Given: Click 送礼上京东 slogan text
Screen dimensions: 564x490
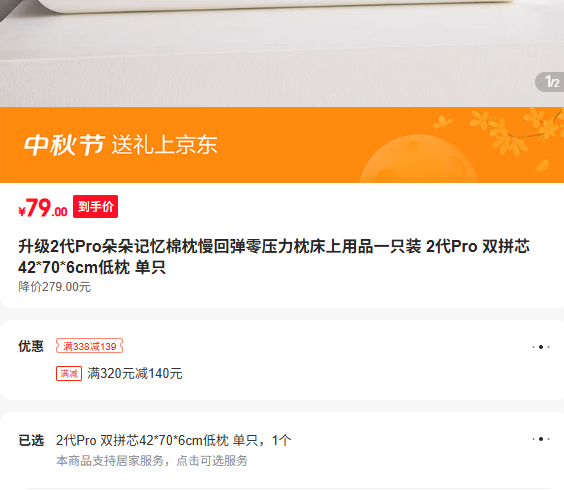Looking at the screenshot, I should pos(164,145).
